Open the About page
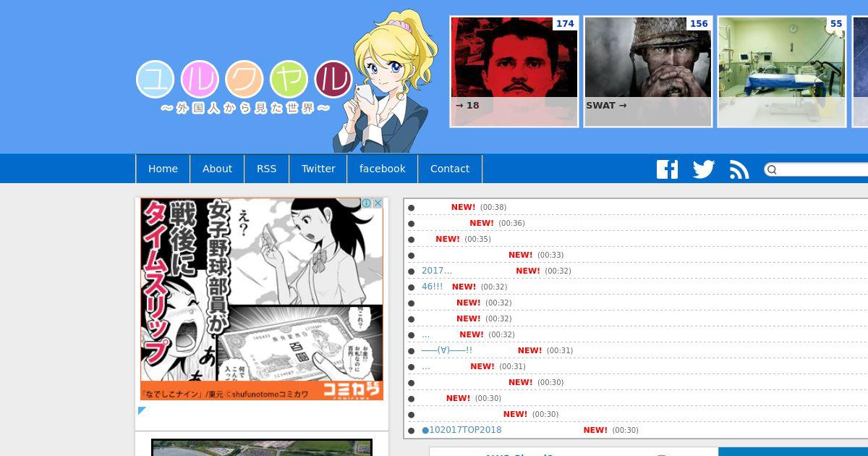868x456 pixels. pyautogui.click(x=217, y=169)
